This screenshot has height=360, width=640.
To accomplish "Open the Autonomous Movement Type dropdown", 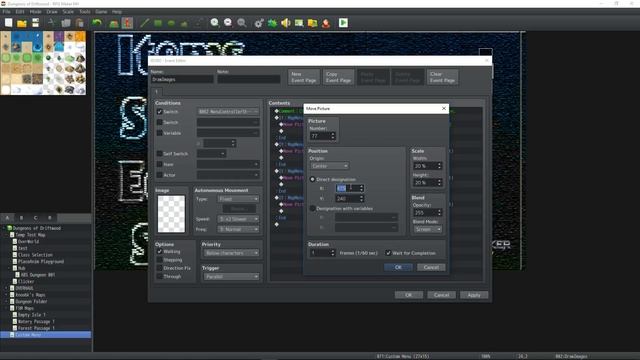I will [238, 199].
